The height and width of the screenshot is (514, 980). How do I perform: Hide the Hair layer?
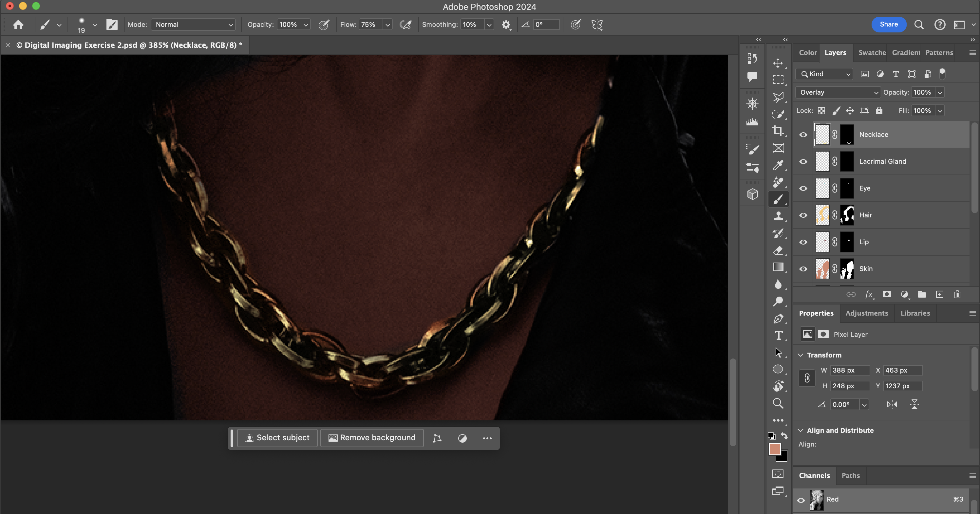803,215
